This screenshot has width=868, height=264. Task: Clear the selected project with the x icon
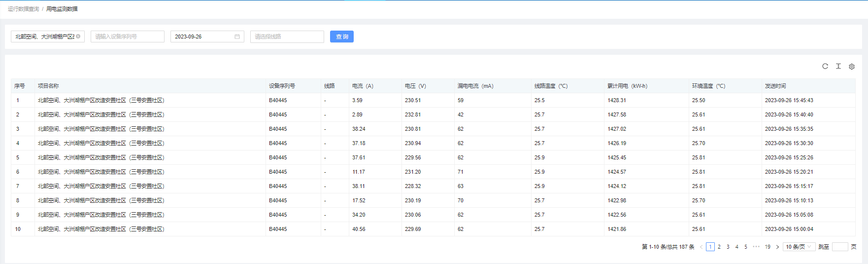pos(78,37)
